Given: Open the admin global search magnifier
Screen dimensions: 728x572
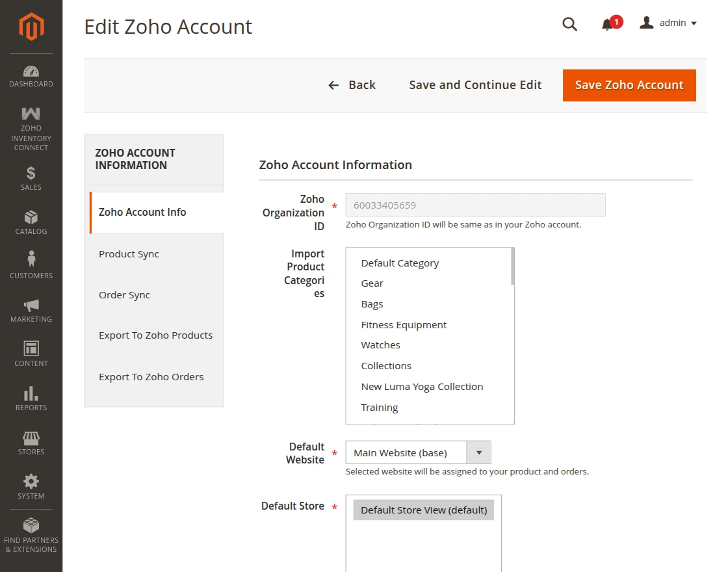Looking at the screenshot, I should tap(569, 23).
